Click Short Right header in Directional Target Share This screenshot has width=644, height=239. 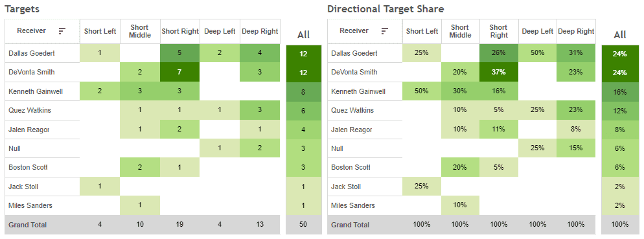(499, 31)
